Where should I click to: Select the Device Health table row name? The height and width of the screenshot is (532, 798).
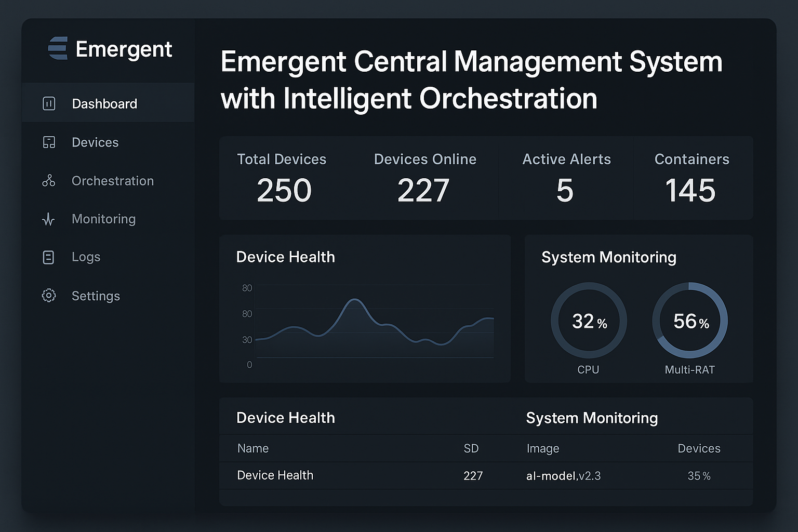pos(275,475)
